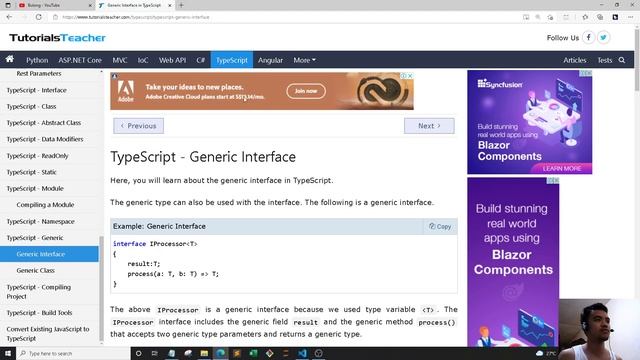This screenshot has height=360, width=640.
Task: Open TypeScript - Module sidebar topic
Action: tap(35, 188)
